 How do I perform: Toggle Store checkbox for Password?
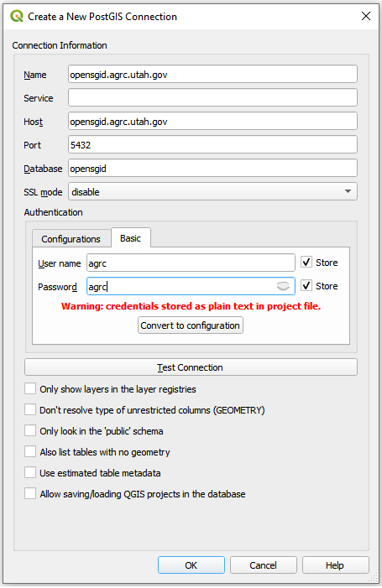point(306,286)
